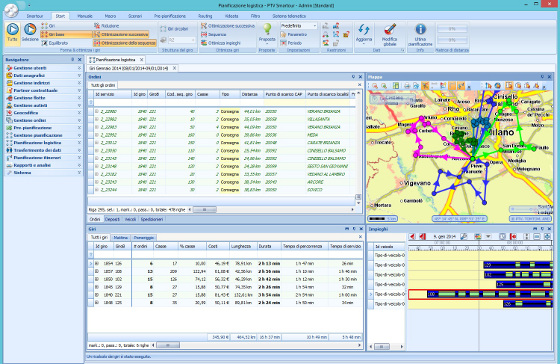Toggle the Giri base option in ribbon
Image resolution: width=560 pixels, height=364 pixels.
coord(66,35)
